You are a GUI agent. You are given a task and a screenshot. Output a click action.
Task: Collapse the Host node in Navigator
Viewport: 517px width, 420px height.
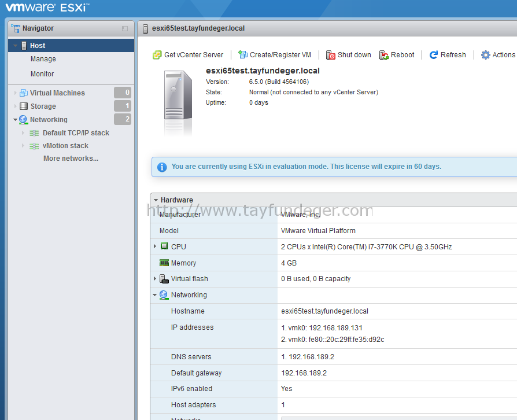(x=15, y=46)
